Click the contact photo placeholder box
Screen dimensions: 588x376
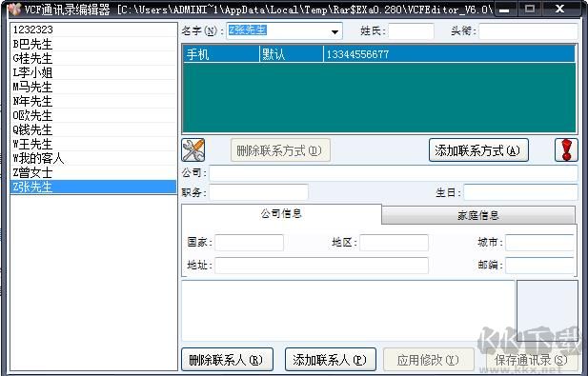click(x=547, y=311)
